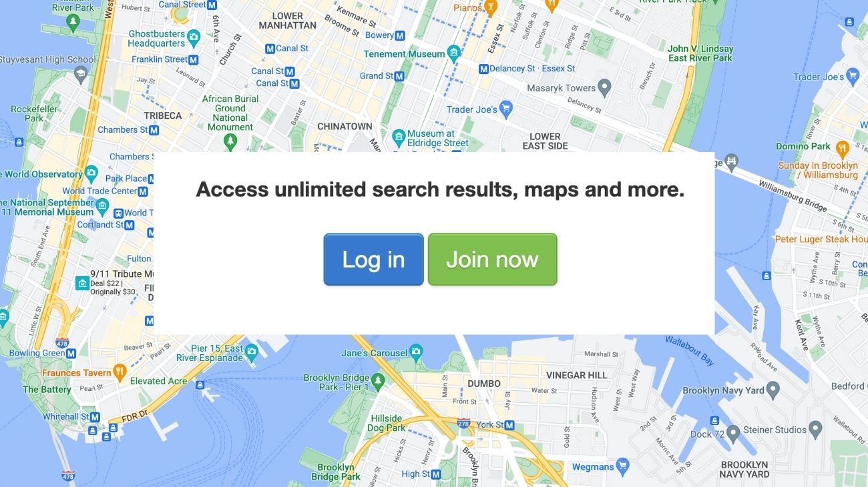The image size is (868, 487).
Task: Click the Steiner Studios pin icon
Action: click(815, 428)
